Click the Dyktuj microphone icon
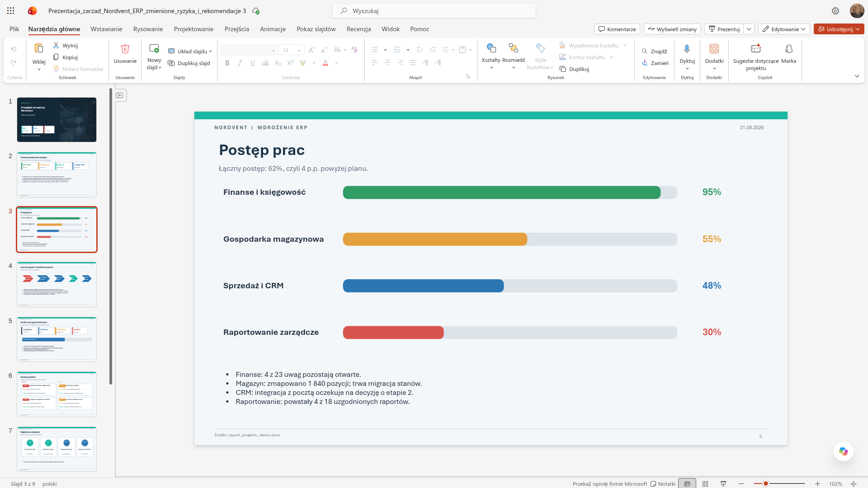 687,49
